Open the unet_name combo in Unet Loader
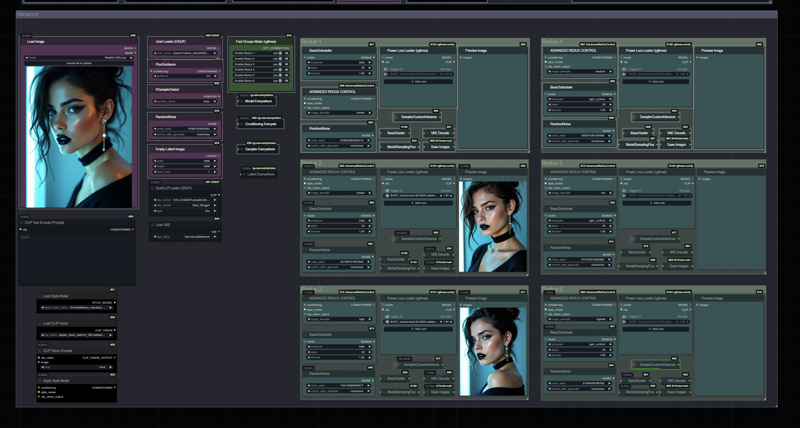 [185, 53]
